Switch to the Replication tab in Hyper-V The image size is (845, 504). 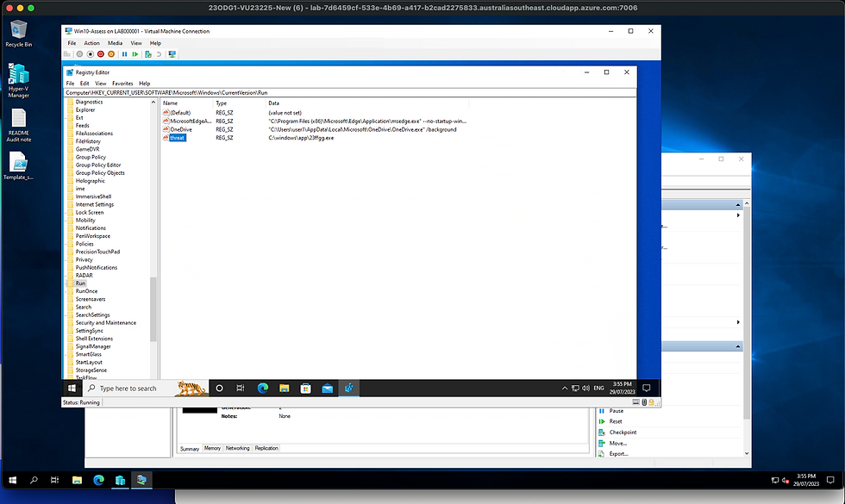[x=266, y=448]
